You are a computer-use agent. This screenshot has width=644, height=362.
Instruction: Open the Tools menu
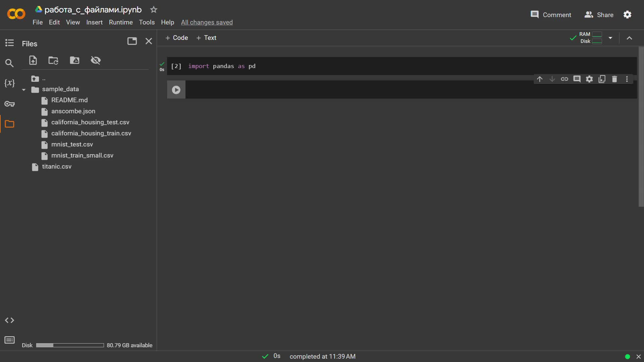coord(147,22)
